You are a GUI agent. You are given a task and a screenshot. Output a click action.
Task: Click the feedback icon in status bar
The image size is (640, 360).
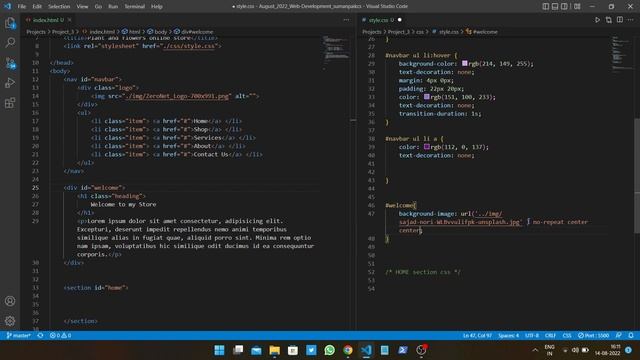619,336
